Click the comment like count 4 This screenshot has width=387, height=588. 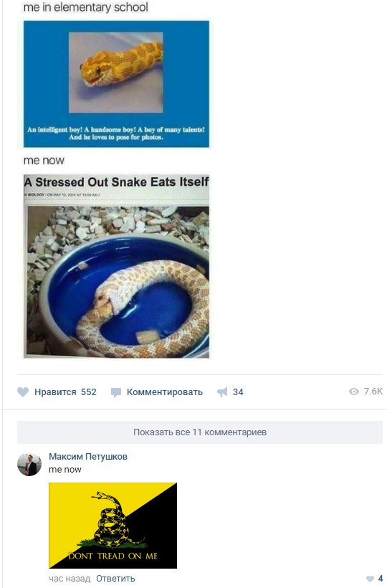pyautogui.click(x=381, y=578)
